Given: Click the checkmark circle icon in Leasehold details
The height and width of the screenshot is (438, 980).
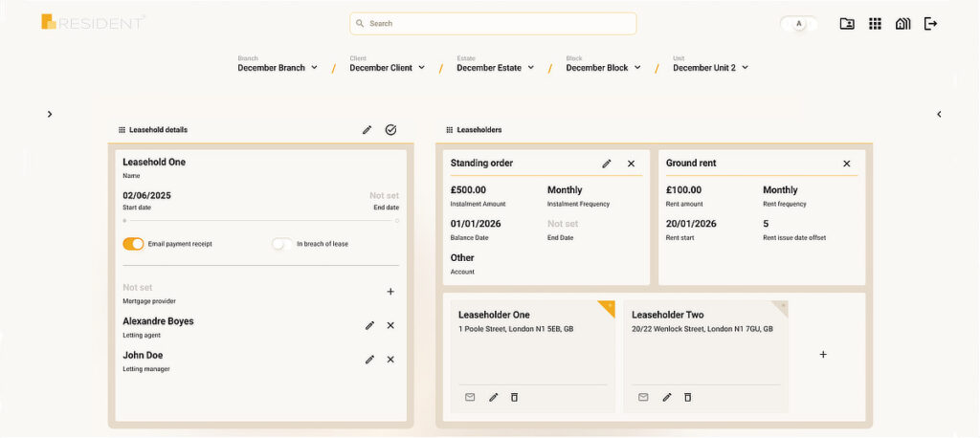Looking at the screenshot, I should 390,130.
